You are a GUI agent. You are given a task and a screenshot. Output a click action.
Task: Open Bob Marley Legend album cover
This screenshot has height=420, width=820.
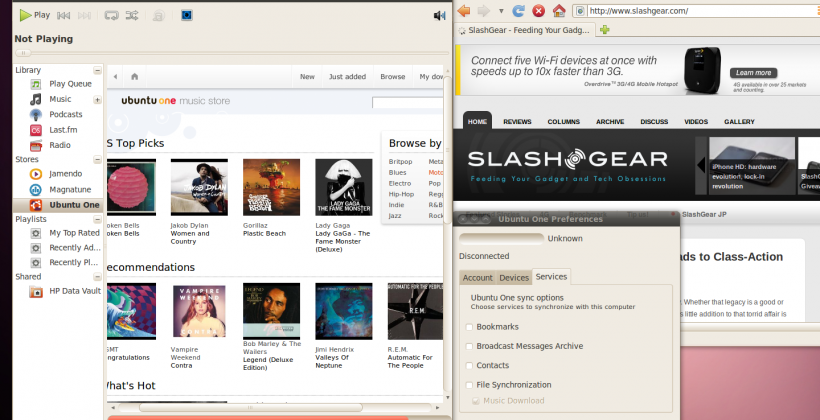(271, 311)
